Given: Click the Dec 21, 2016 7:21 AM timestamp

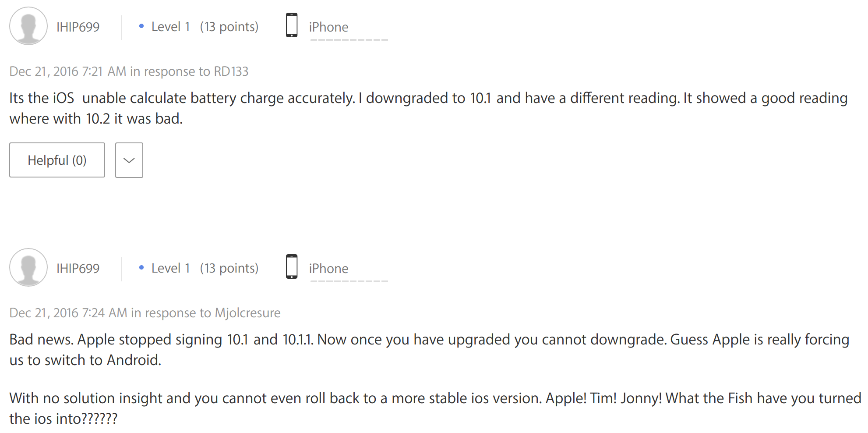Looking at the screenshot, I should click(x=68, y=71).
